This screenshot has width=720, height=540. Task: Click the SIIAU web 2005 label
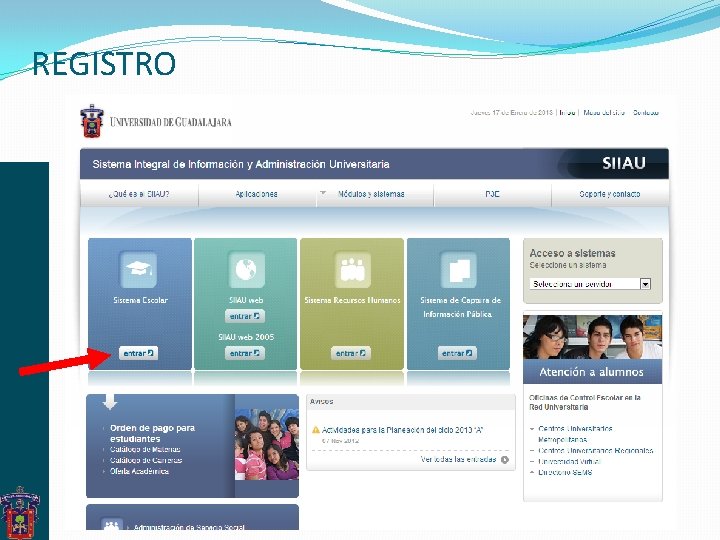pyautogui.click(x=246, y=337)
